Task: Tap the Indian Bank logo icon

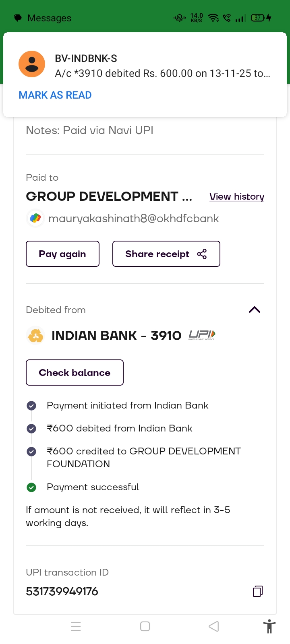Action: [x=35, y=336]
